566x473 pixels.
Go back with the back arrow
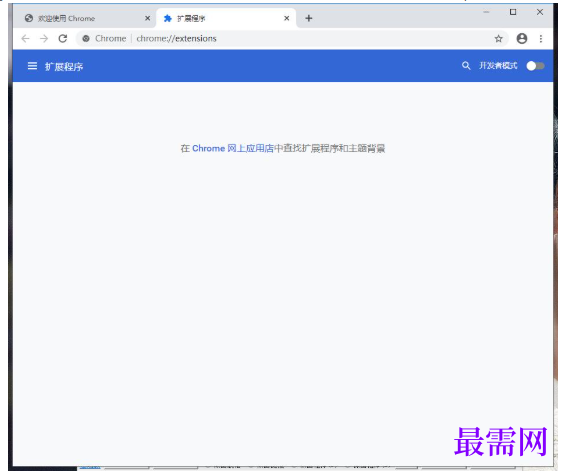tap(25, 39)
